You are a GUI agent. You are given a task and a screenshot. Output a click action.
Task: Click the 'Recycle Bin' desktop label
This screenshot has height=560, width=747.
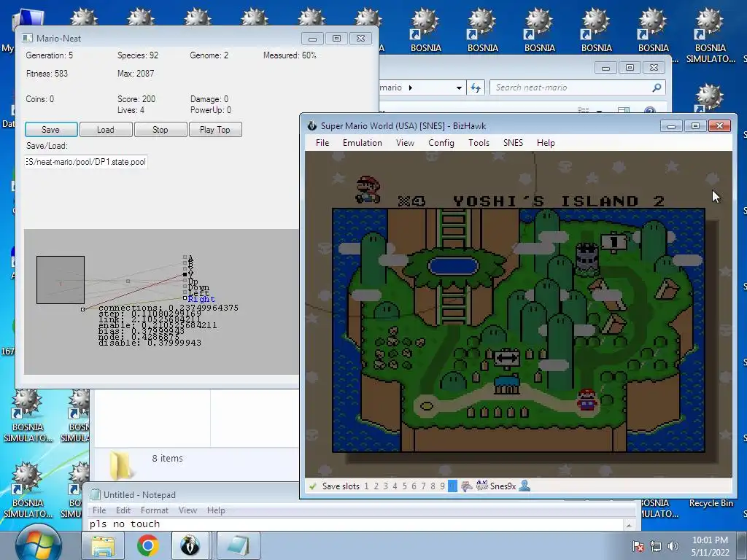pos(711,503)
